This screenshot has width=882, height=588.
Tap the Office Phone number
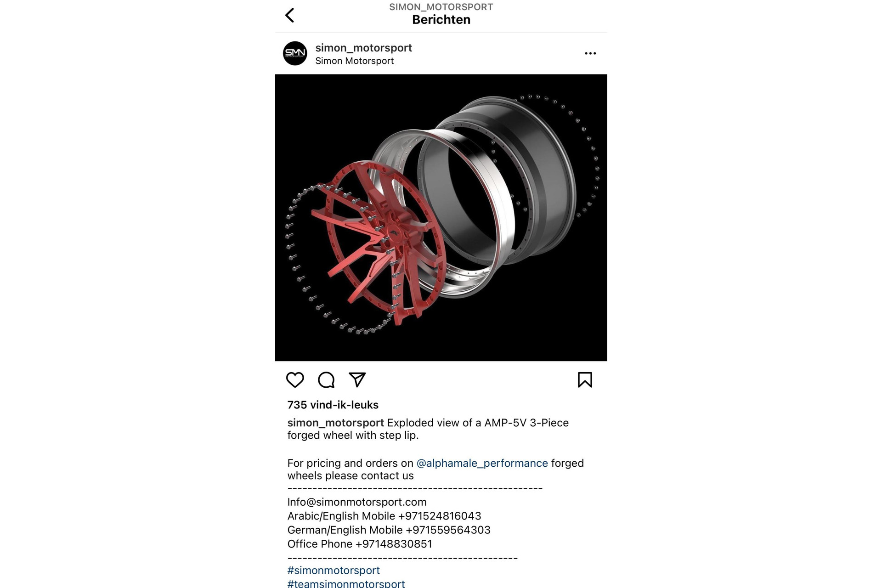pos(394,544)
